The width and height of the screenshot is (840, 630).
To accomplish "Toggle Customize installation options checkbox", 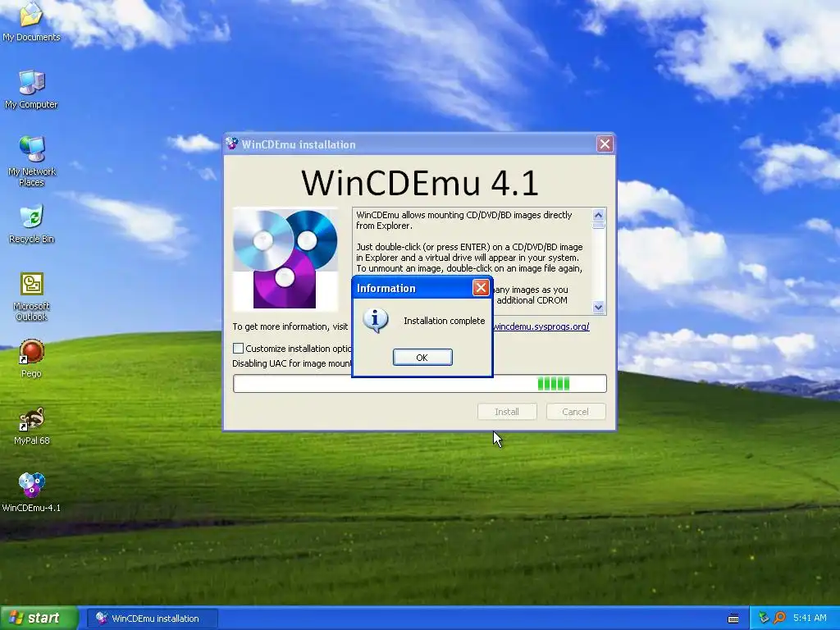I will pos(239,348).
